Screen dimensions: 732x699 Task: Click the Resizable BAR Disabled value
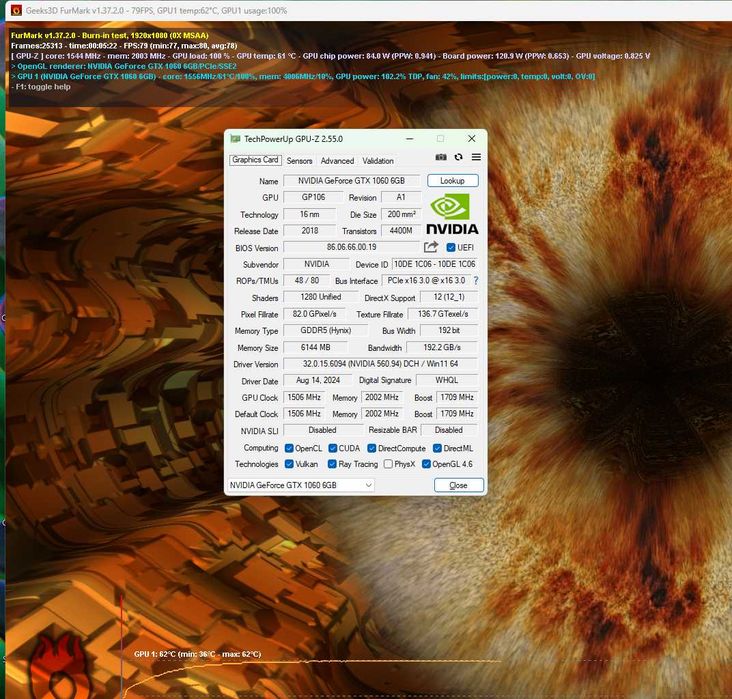click(449, 430)
